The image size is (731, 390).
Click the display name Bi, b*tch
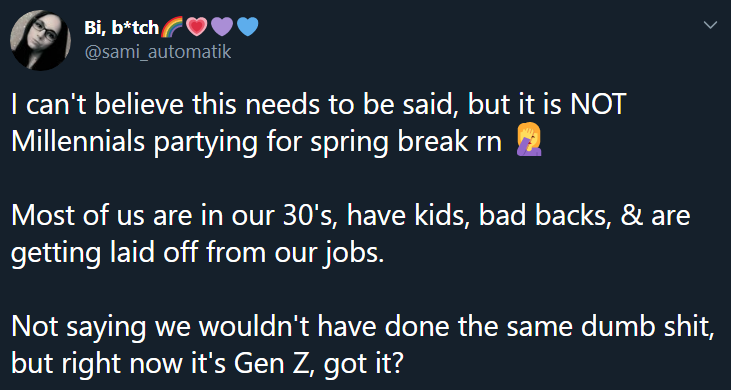point(121,29)
